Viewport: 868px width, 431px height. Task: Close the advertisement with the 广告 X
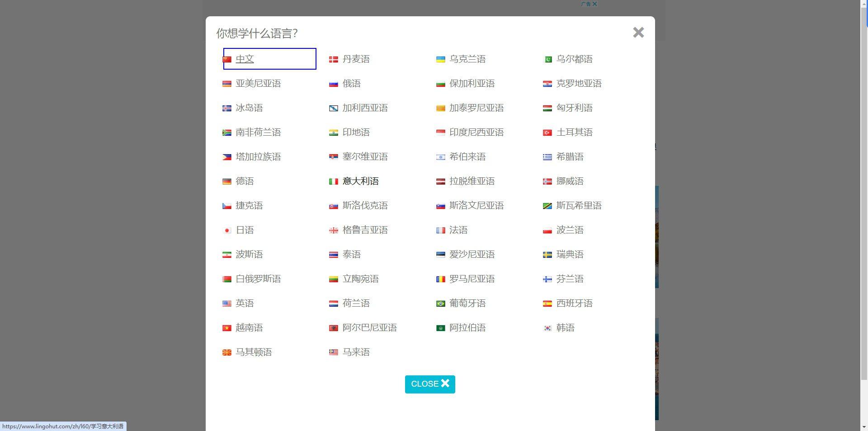(x=594, y=4)
